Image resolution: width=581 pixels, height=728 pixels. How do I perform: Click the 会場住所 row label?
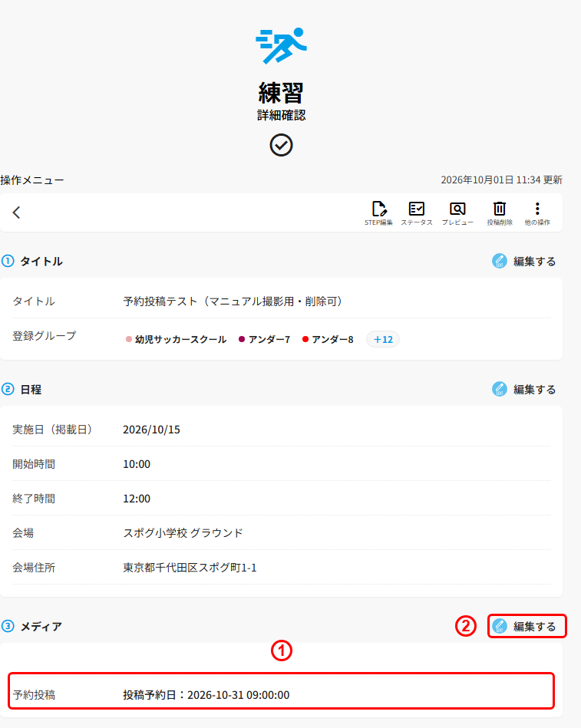click(x=34, y=568)
